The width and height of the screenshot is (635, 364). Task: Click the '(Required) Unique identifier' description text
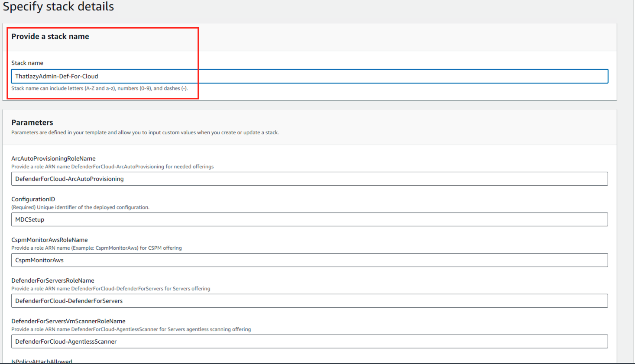point(80,207)
